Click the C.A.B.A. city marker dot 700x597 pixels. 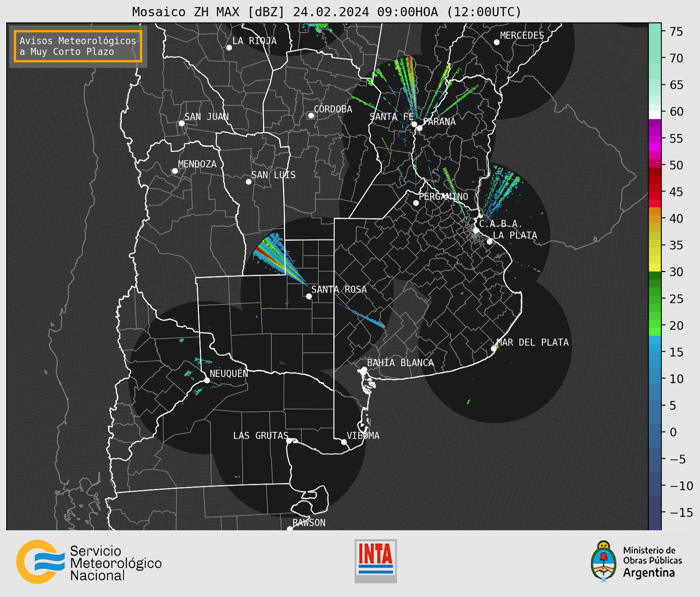476,230
